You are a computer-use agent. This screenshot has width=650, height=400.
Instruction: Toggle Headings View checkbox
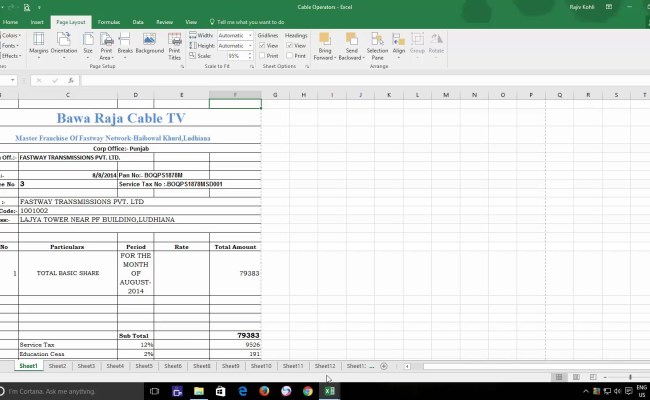(x=289, y=46)
